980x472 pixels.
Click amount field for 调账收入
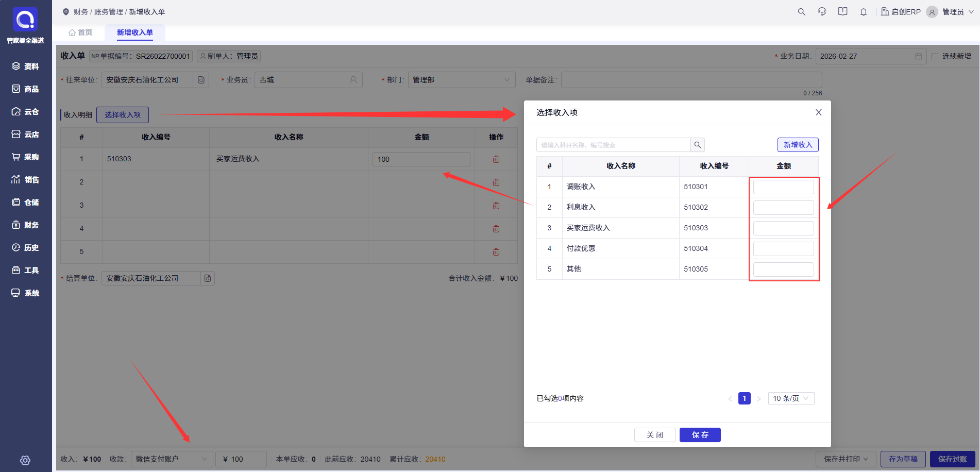pos(784,187)
